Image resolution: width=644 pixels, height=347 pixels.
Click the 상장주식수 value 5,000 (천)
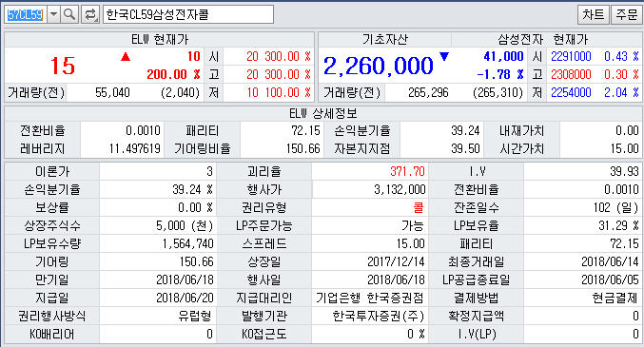pyautogui.click(x=185, y=225)
